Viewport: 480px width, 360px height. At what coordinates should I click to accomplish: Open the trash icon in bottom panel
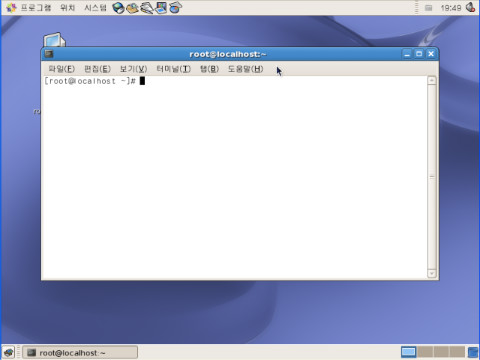[473, 352]
